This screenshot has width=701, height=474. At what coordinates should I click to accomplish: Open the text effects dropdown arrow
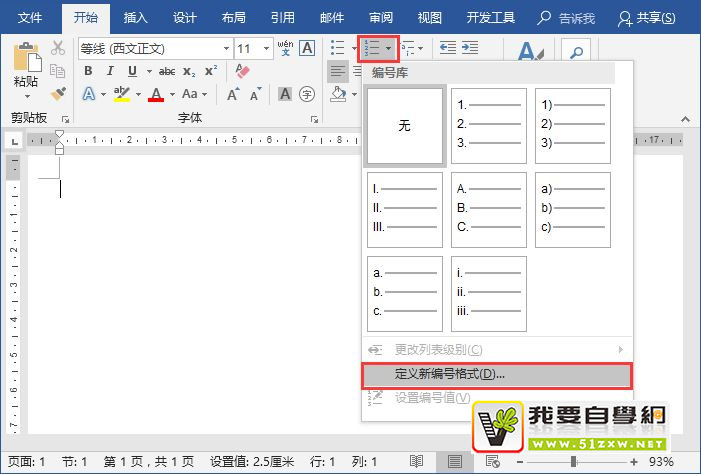103,94
